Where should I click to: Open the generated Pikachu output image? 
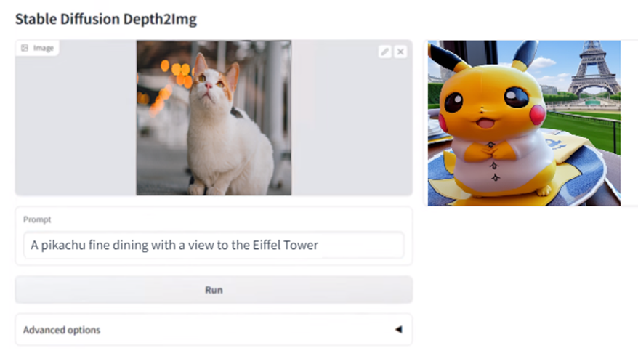point(524,123)
